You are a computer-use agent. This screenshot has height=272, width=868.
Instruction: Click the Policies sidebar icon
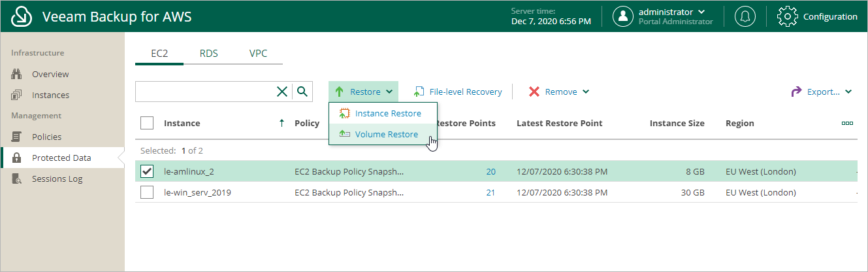point(17,137)
